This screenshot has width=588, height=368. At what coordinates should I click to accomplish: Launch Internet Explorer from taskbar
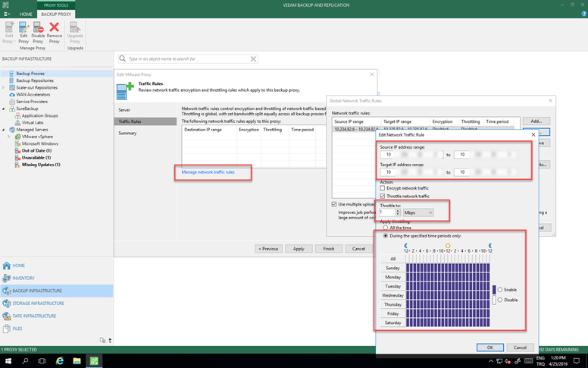[x=60, y=361]
